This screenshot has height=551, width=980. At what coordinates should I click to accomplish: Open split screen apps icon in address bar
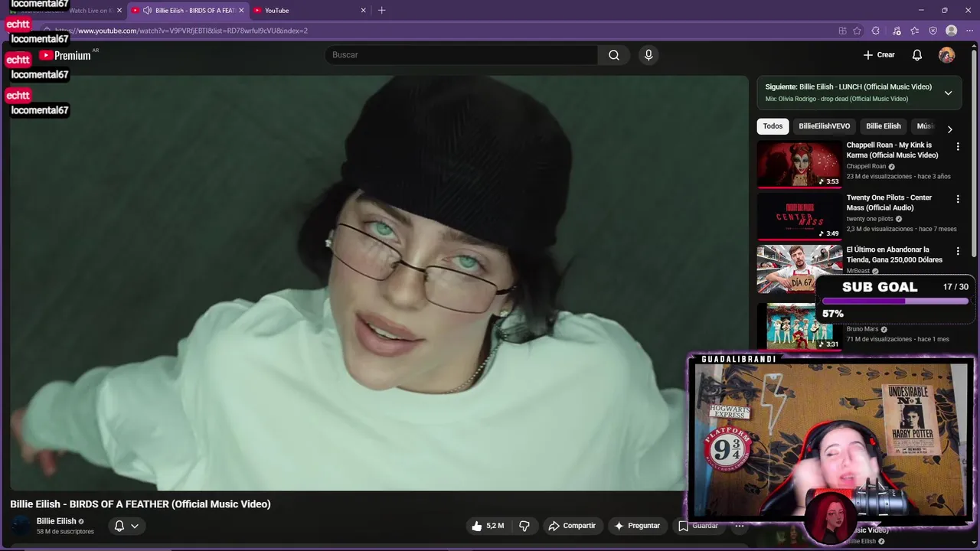(x=842, y=31)
